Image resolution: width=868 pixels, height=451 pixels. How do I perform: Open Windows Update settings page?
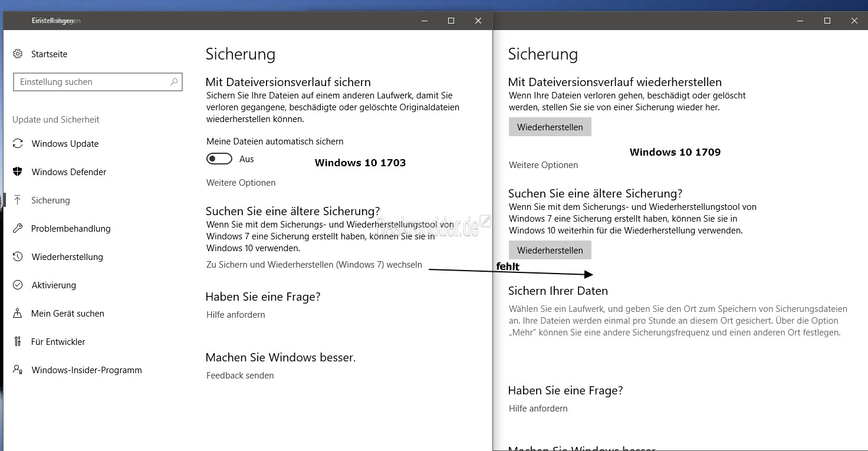coord(65,143)
